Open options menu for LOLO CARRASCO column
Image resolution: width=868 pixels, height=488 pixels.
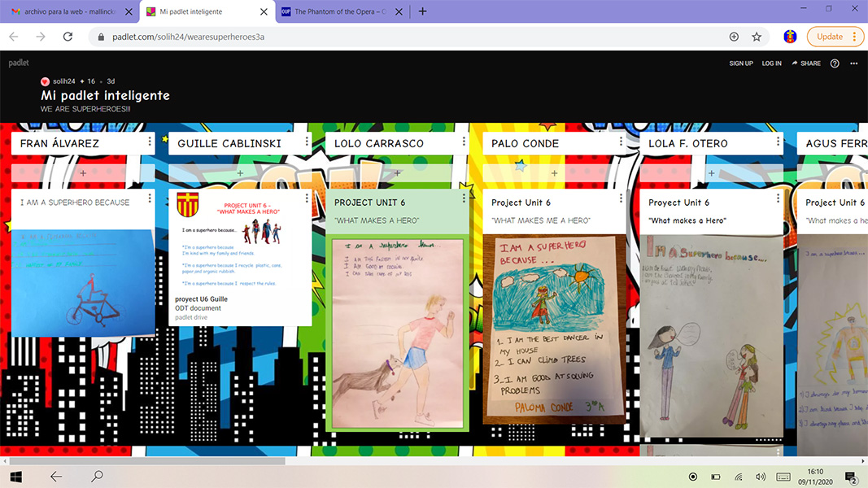tap(464, 142)
